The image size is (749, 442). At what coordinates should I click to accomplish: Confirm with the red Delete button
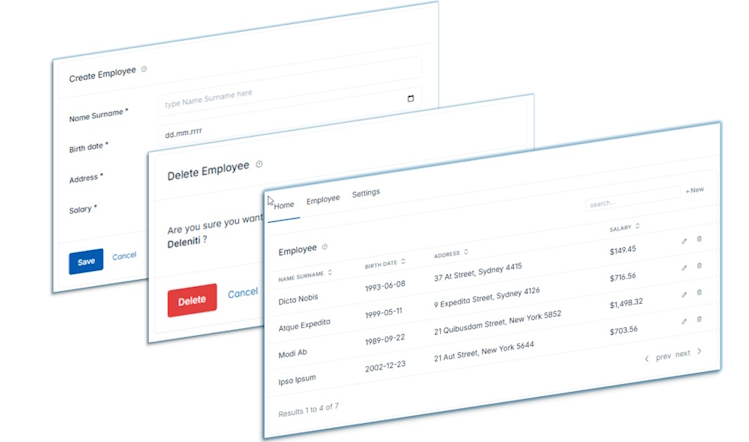(192, 300)
